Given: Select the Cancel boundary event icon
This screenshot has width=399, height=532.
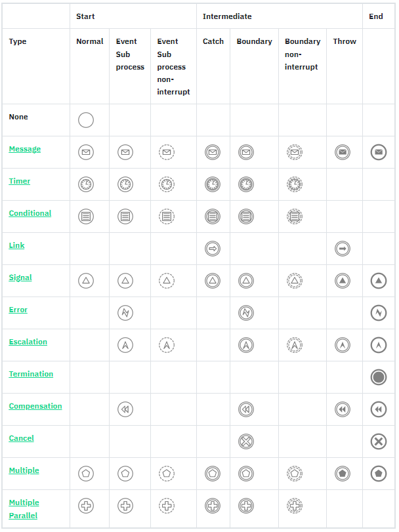Looking at the screenshot, I should (246, 441).
